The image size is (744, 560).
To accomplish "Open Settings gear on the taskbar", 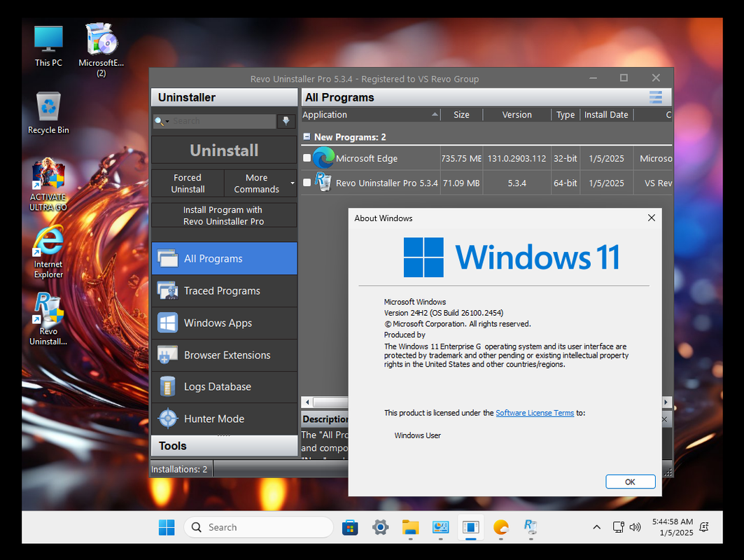I will click(380, 527).
